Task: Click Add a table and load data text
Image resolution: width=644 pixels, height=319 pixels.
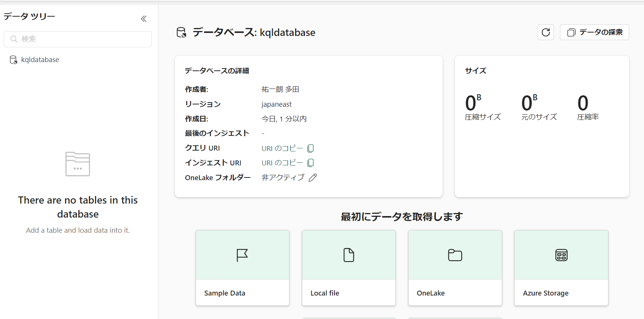Action: pyautogui.click(x=78, y=230)
